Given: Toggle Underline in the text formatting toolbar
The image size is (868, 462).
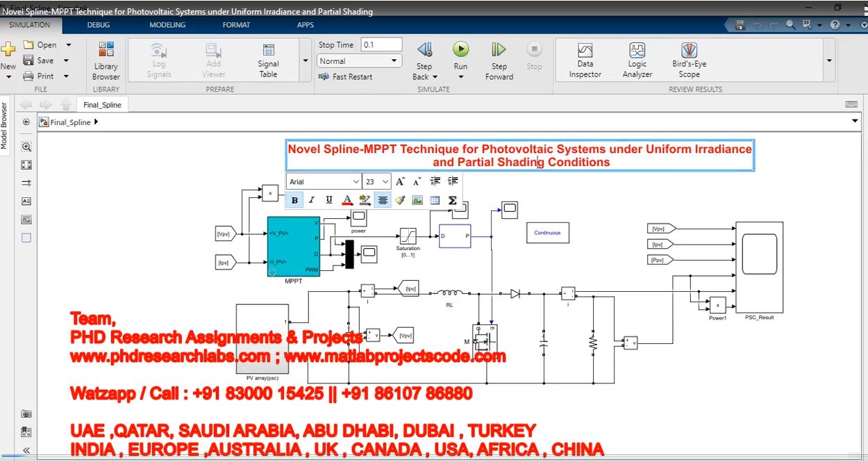Looking at the screenshot, I should point(329,200).
